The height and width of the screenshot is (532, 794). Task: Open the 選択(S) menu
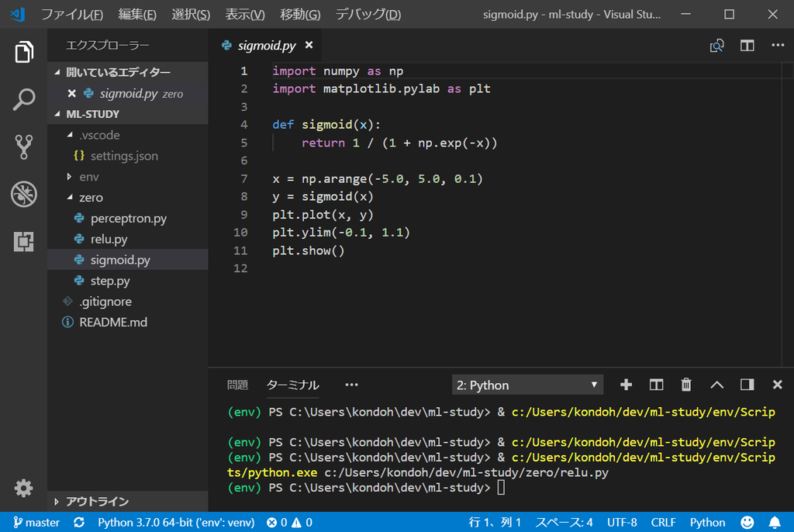click(191, 14)
